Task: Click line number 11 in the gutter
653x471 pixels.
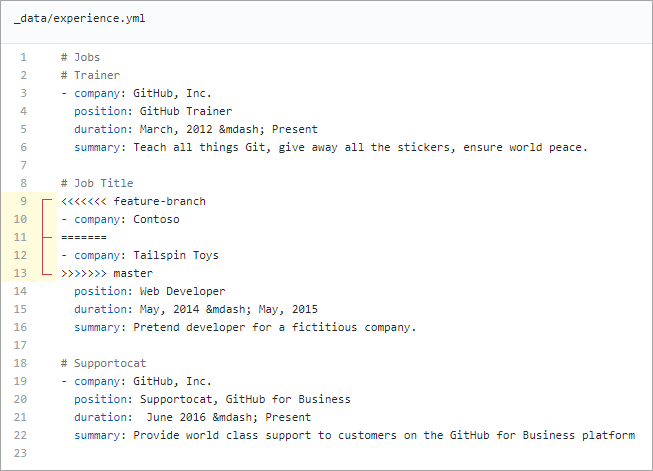Action: (x=21, y=237)
